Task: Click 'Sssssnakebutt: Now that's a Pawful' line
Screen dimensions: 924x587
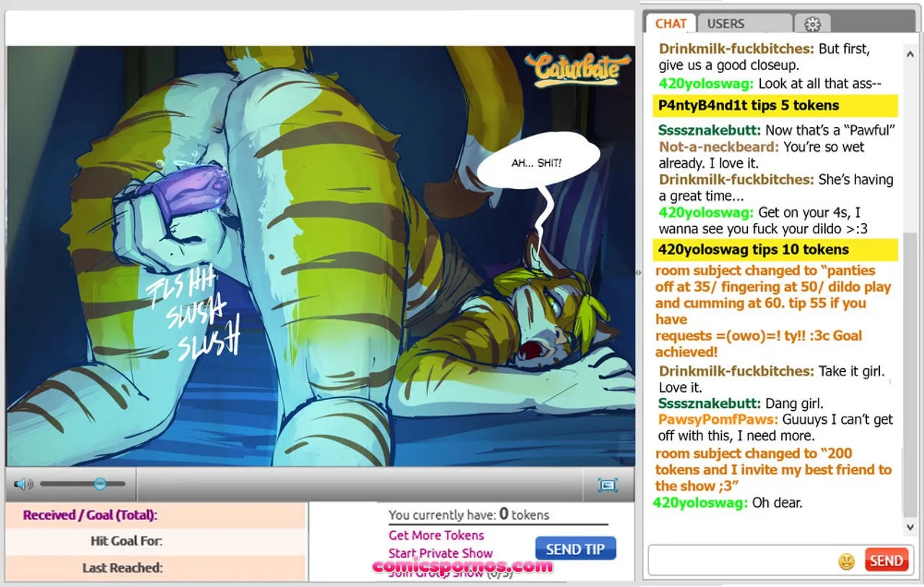Action: coord(777,131)
